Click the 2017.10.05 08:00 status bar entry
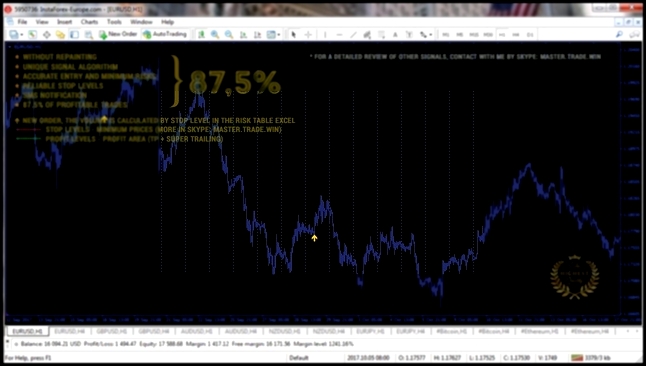Image resolution: width=646 pixels, height=366 pixels. [x=368, y=358]
